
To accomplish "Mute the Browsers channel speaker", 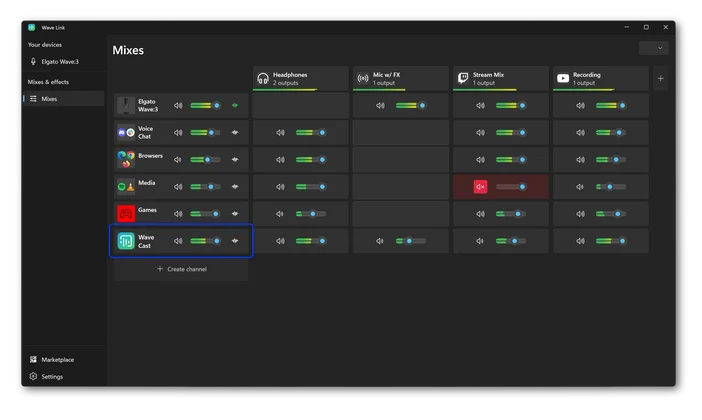I will coord(179,159).
